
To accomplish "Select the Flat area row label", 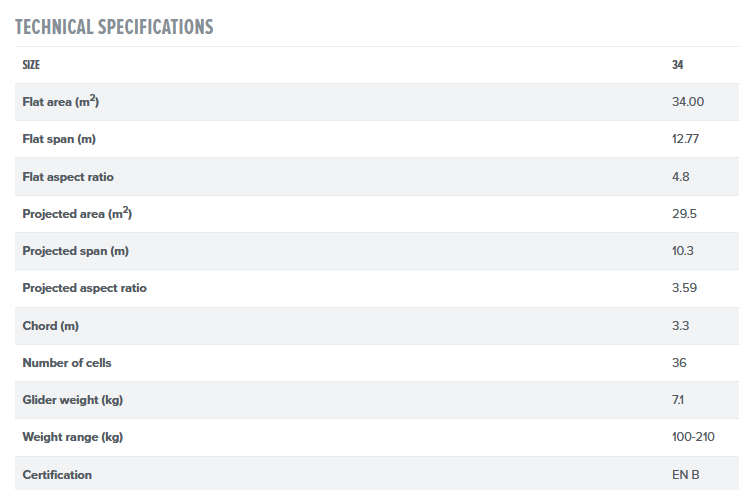I will click(60, 102).
